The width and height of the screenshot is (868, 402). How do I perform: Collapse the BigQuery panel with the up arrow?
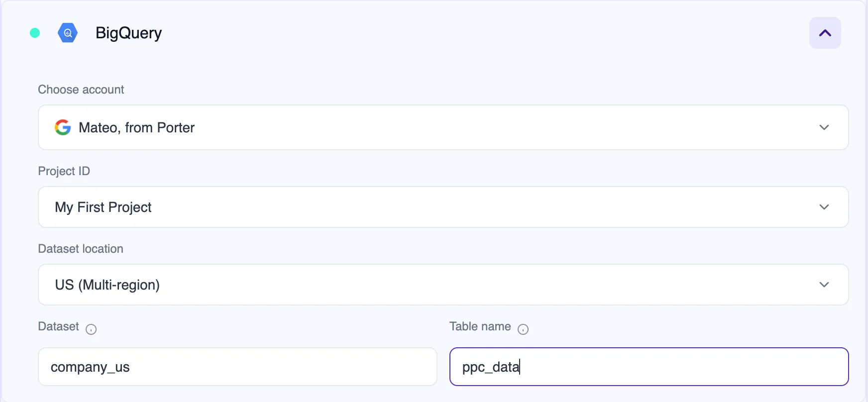(x=825, y=33)
